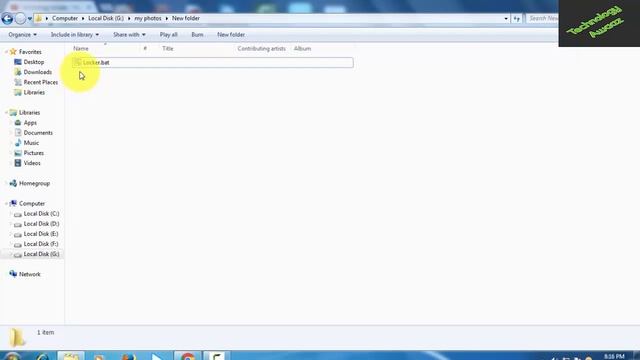
Task: Click Play all in toolbar
Action: coord(169,35)
